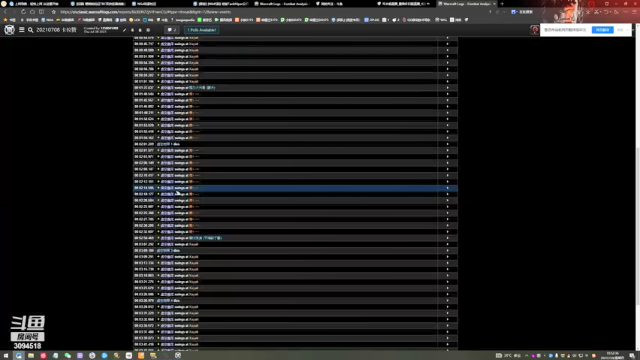Click the blue translate button in the popup
This screenshot has height=360, width=640.
pyautogui.click(x=602, y=30)
